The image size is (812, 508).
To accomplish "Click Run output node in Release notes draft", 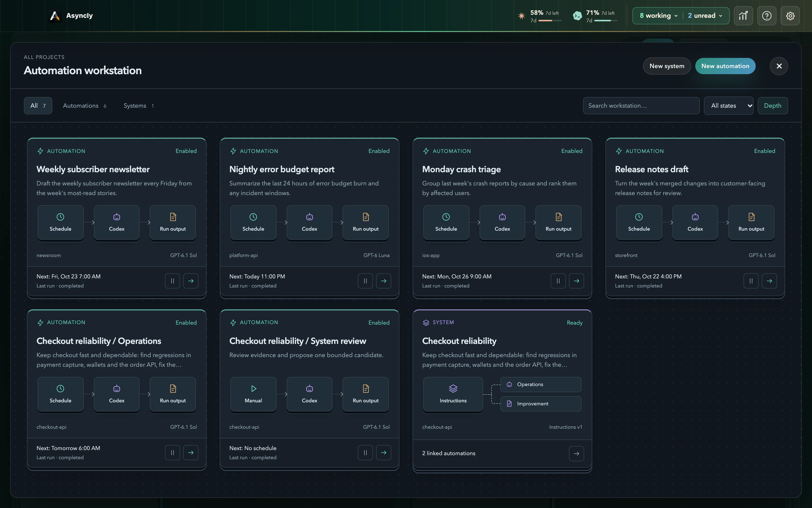I will [x=751, y=223].
